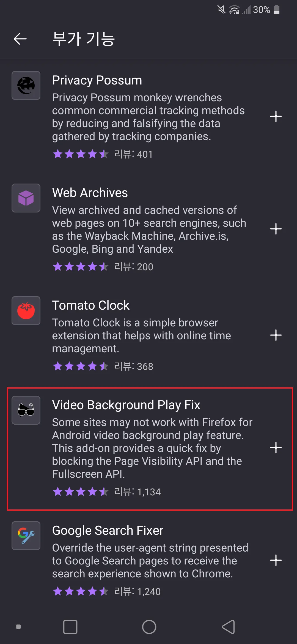Open Web Archives add-on details
Viewport: 297px width, 644px height.
click(x=90, y=193)
